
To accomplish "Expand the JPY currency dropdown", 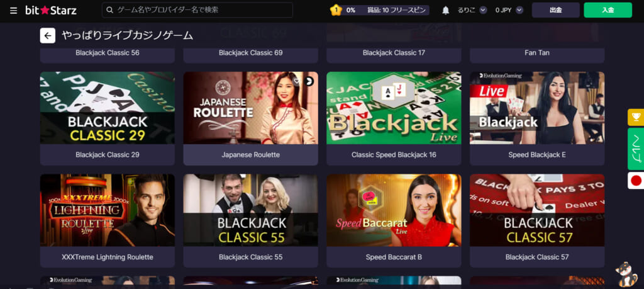I will pyautogui.click(x=519, y=10).
